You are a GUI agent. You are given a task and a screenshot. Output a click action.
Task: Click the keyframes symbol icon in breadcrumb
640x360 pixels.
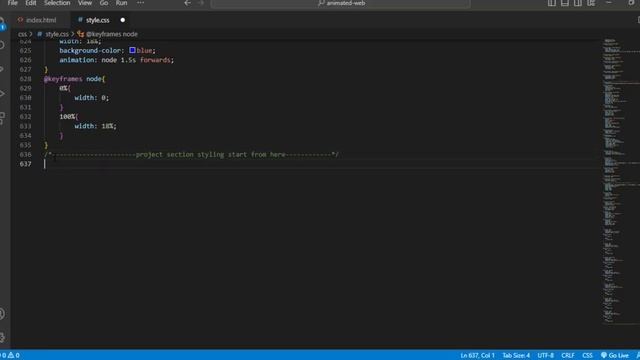click(80, 34)
